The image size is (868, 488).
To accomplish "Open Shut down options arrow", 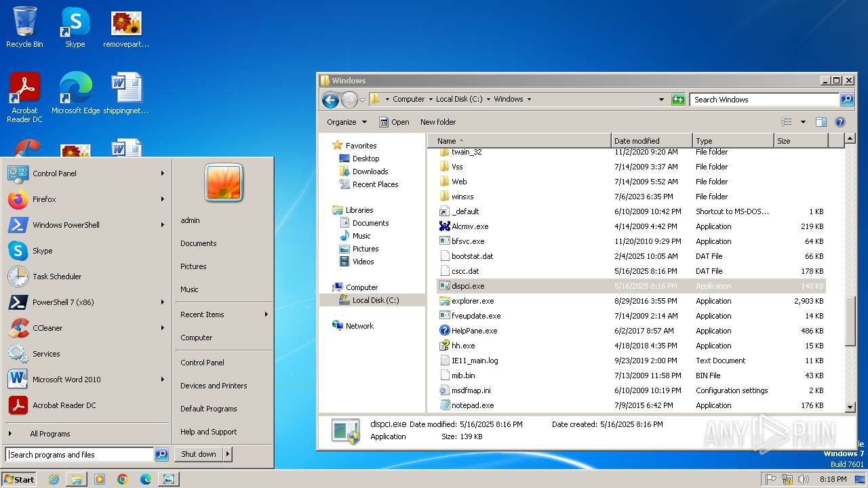I will [x=228, y=454].
